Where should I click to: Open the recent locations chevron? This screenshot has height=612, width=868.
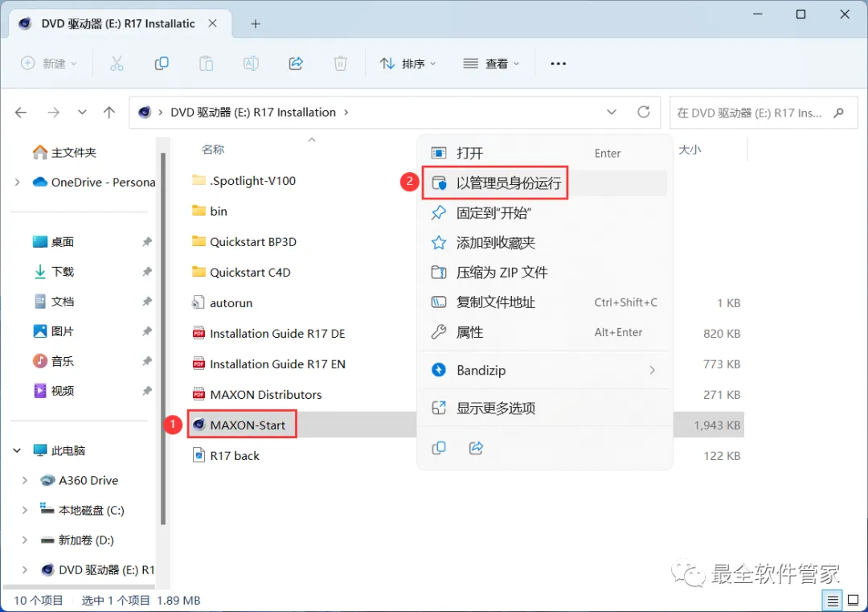82,113
